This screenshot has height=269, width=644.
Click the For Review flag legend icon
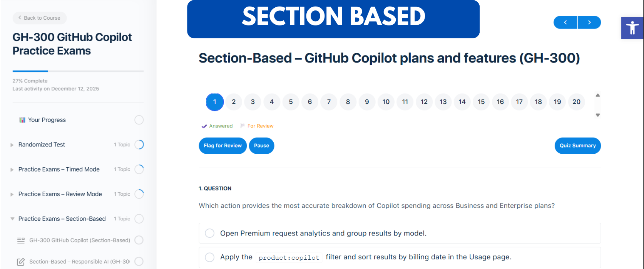(x=243, y=126)
